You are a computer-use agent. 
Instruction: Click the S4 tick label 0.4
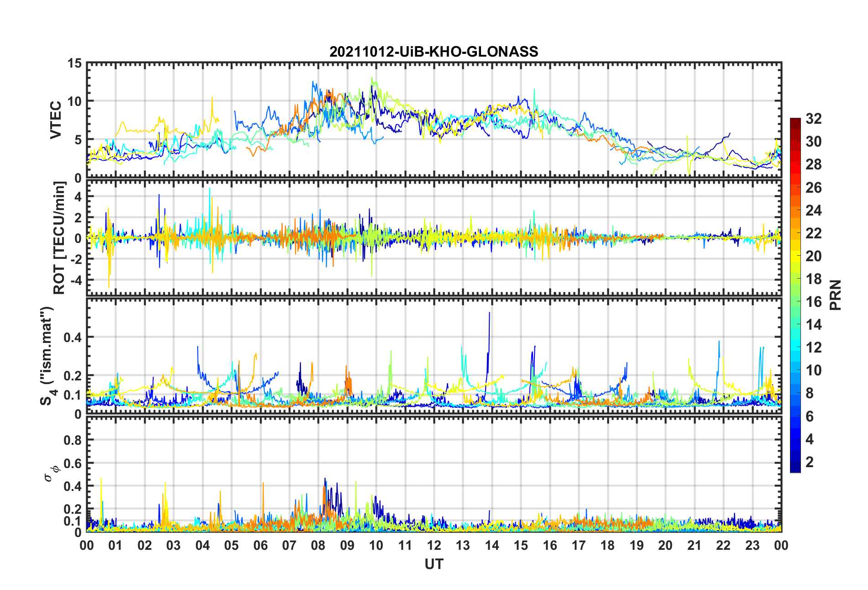73,337
